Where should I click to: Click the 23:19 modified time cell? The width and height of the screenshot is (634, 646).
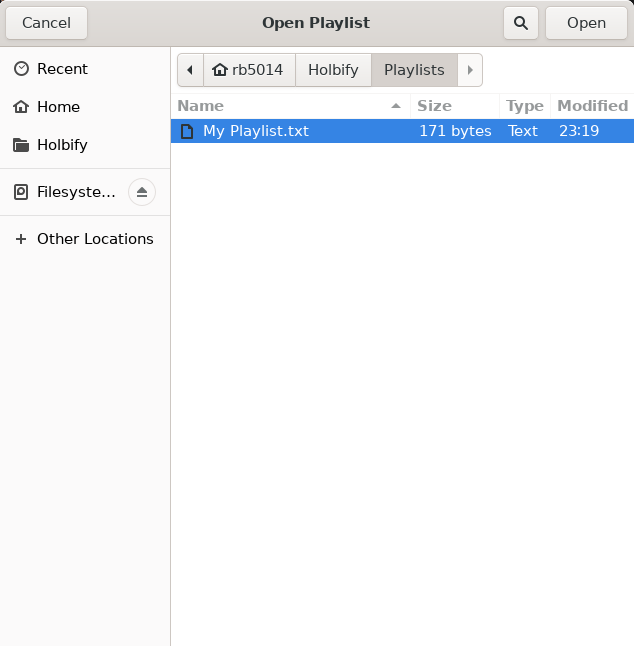pyautogui.click(x=579, y=131)
